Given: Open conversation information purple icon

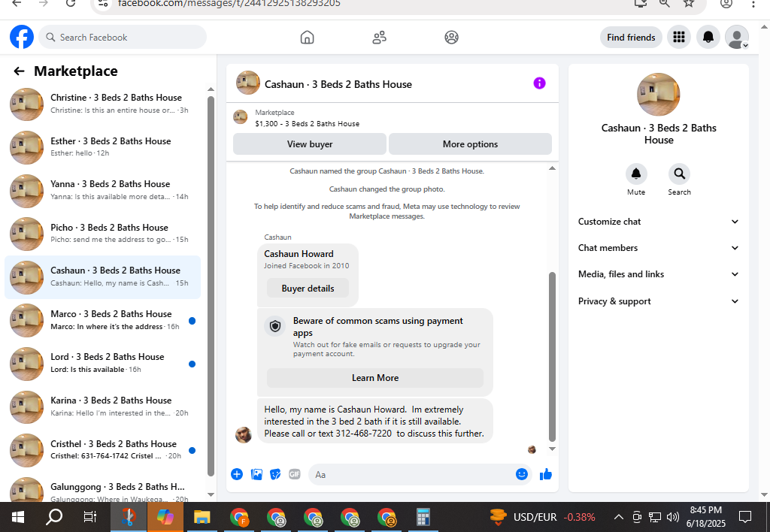Looking at the screenshot, I should (x=539, y=83).
